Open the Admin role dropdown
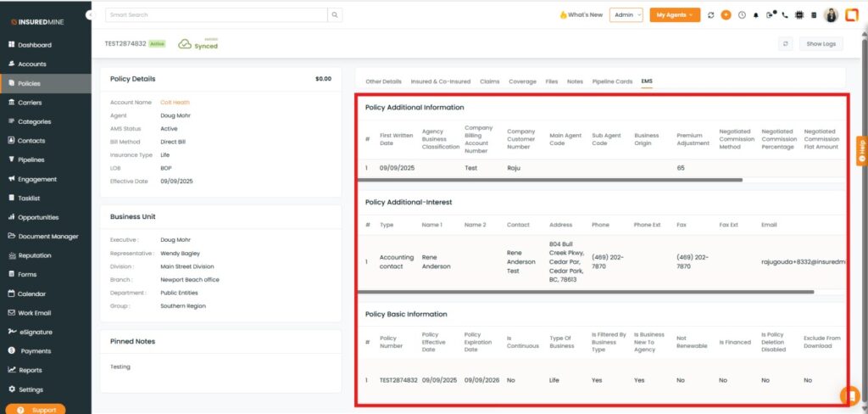Viewport: 868px width, 414px height. [626, 15]
